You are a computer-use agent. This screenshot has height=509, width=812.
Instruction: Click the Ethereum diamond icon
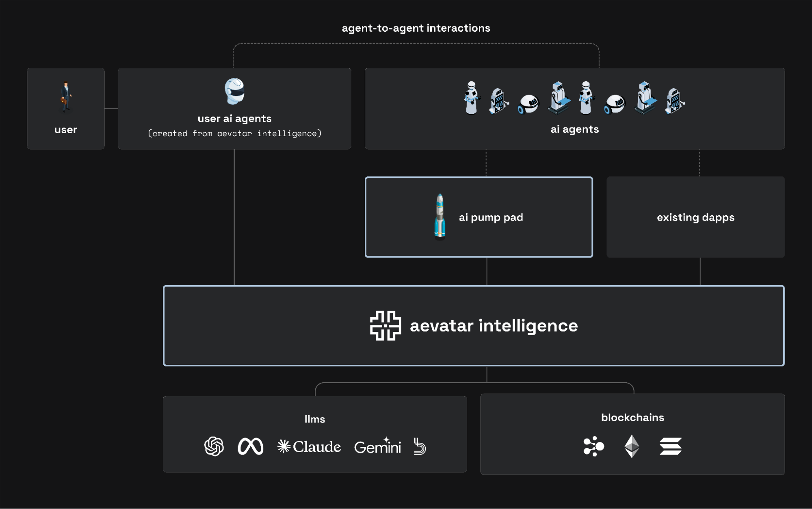click(632, 446)
